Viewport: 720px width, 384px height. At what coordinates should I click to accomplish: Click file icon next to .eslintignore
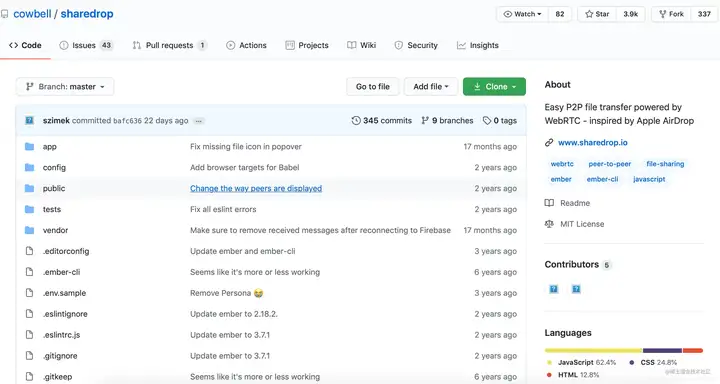29,314
